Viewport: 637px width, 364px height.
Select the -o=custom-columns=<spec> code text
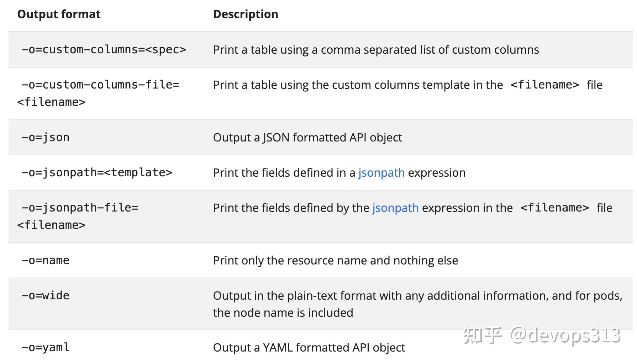tap(104, 49)
